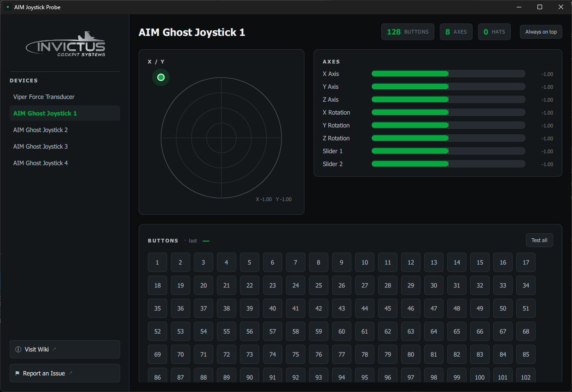Click the Slider 2 -1.00 value
This screenshot has height=392, width=572.
pyautogui.click(x=547, y=164)
